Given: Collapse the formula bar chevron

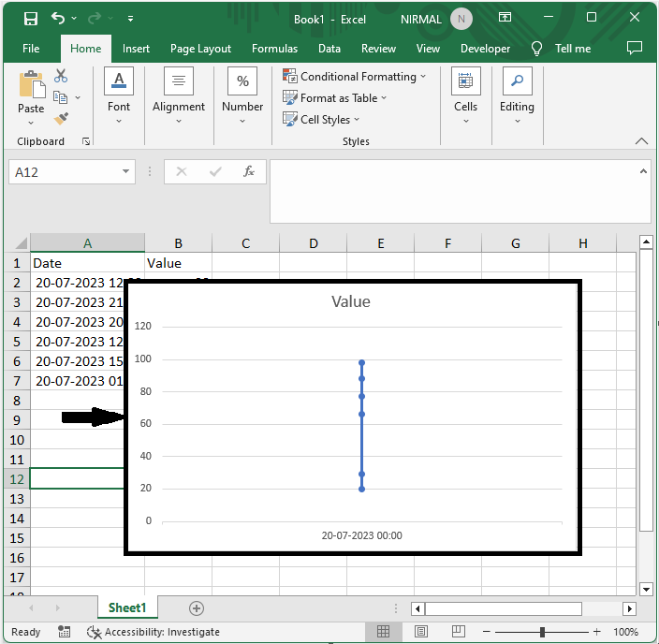Looking at the screenshot, I should pos(643,171).
